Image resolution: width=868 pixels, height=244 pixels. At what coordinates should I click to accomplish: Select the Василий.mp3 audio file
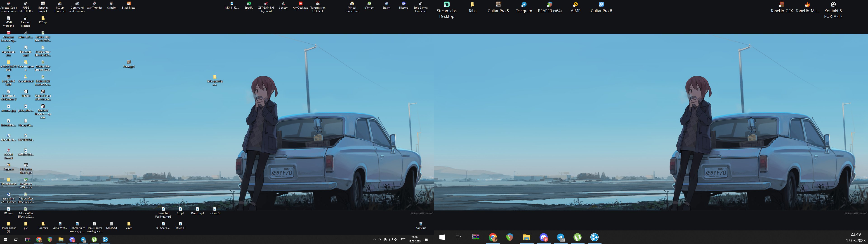point(26,51)
